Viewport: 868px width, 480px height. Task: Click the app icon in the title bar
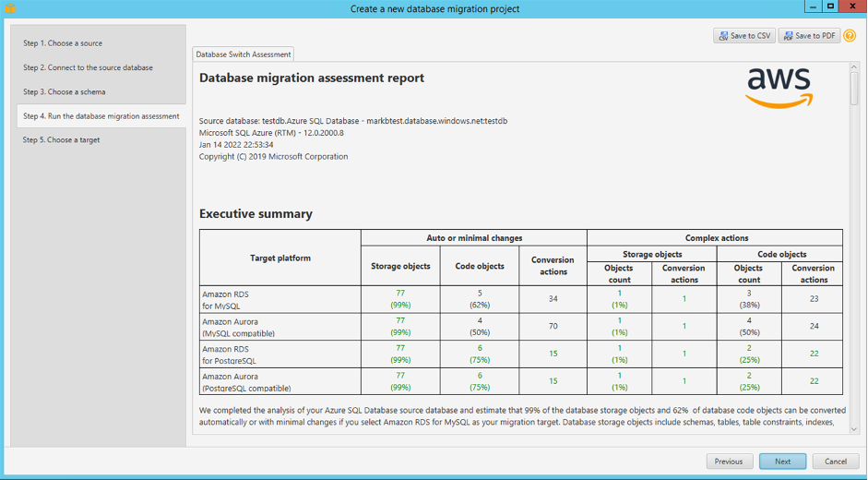tap(10, 8)
